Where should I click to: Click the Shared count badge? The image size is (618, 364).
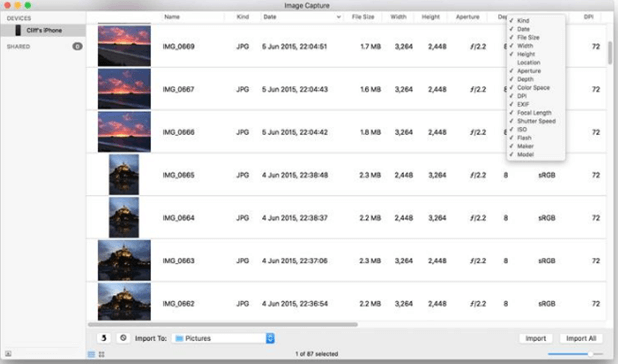(77, 46)
